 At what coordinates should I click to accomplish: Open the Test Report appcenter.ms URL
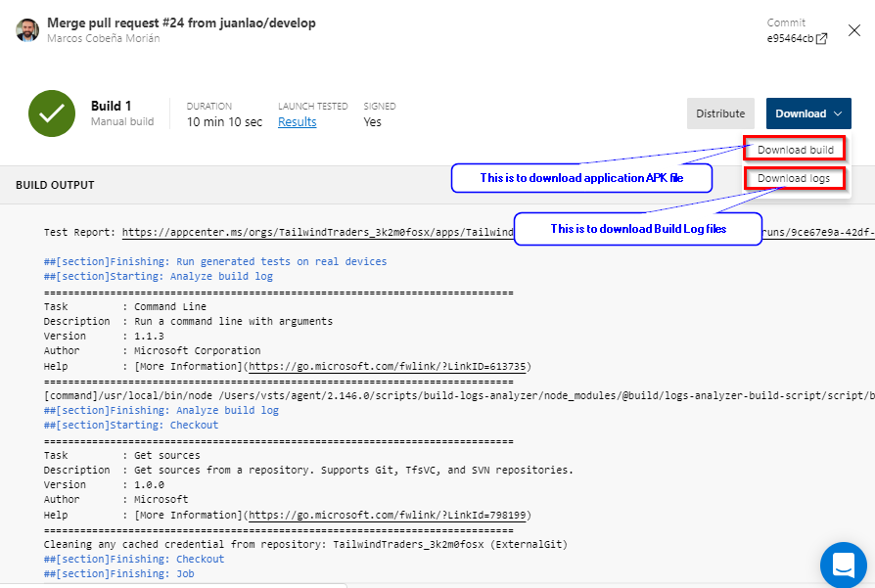318,232
